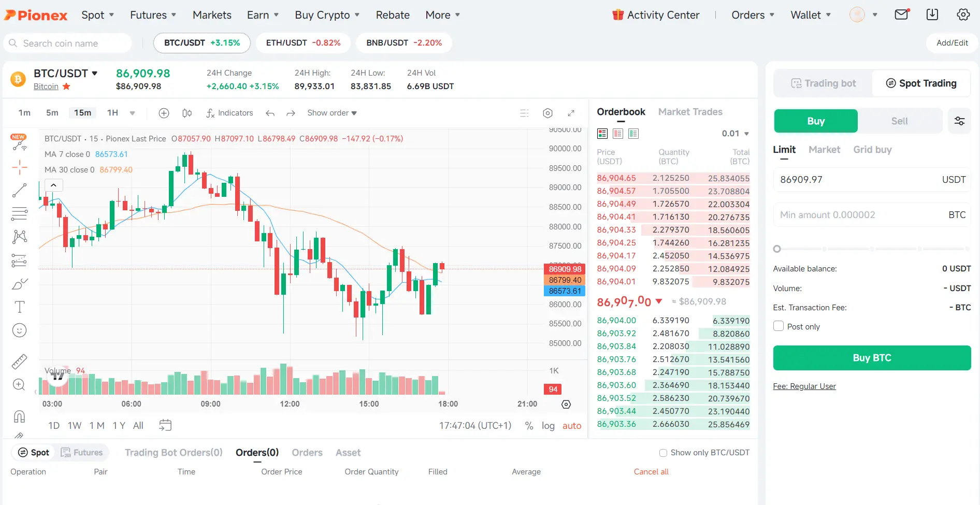Screen dimensions: 980x505
Task: Select the text annotation tool
Action: tap(19, 307)
